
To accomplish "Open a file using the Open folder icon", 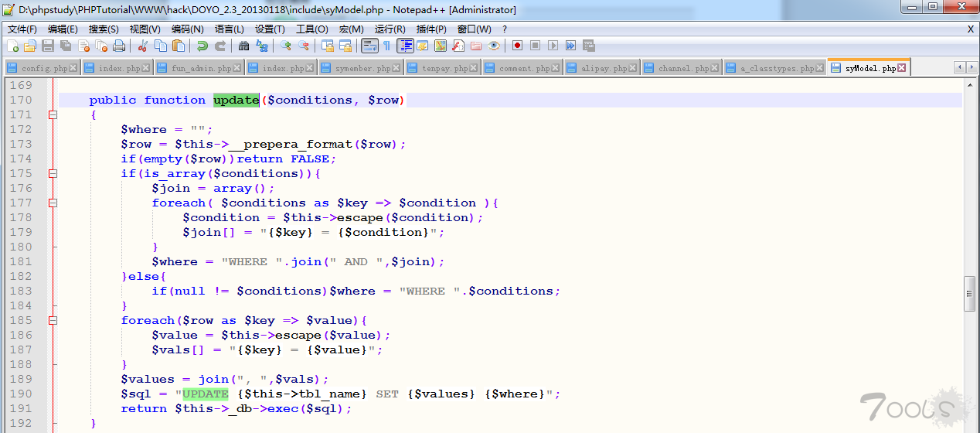I will coord(30,46).
